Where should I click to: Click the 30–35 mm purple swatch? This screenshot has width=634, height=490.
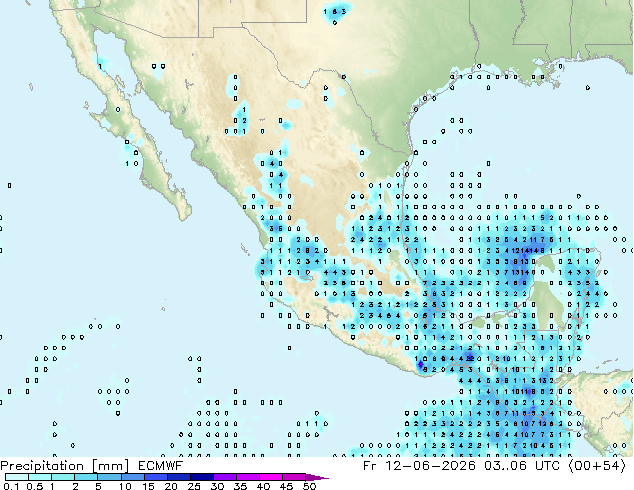tap(225, 477)
